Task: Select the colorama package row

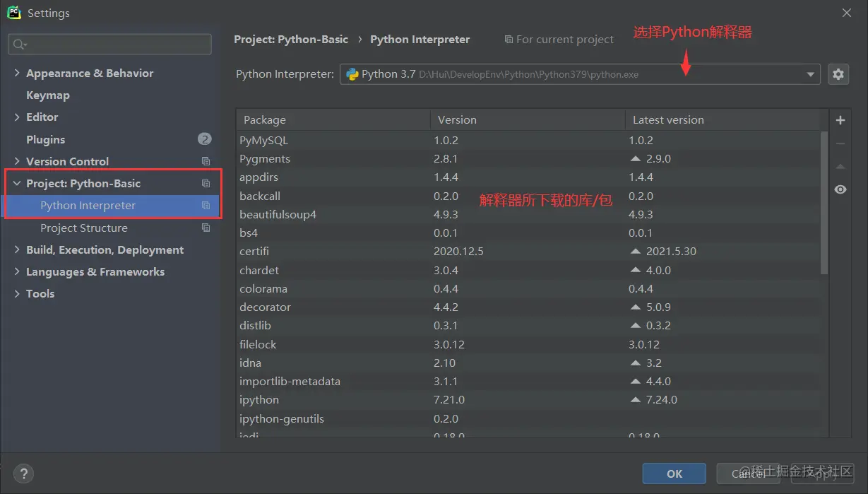Action: [x=528, y=288]
